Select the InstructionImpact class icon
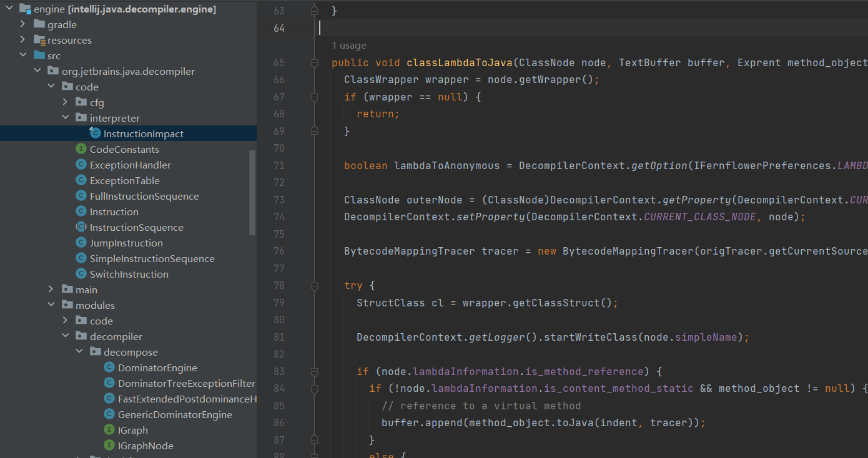The height and width of the screenshot is (458, 868). 95,133
